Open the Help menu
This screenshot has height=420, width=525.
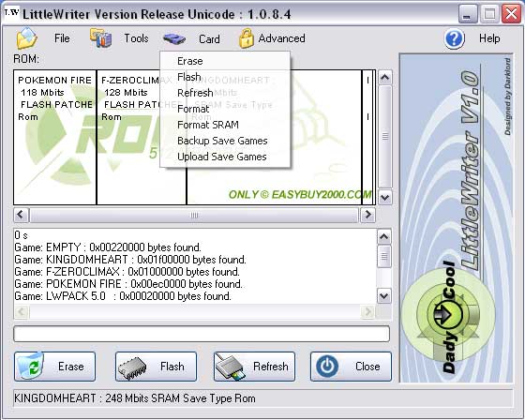tap(489, 38)
